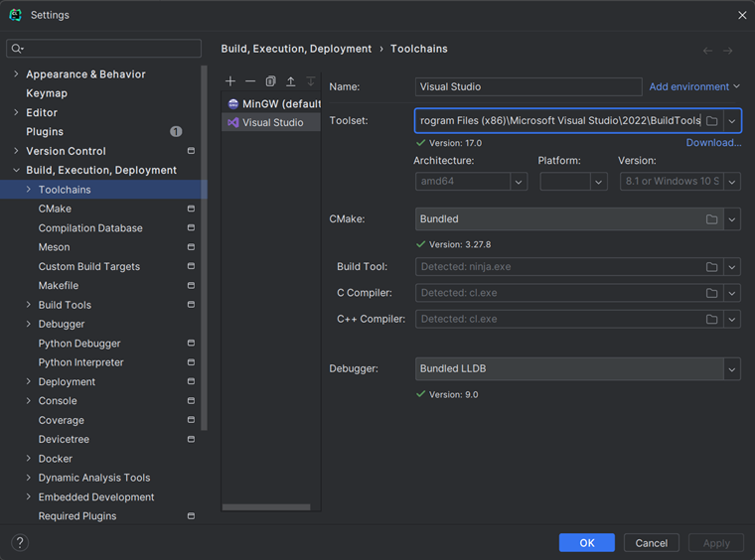Expand the Docker node
The image size is (755, 560).
pyautogui.click(x=29, y=459)
